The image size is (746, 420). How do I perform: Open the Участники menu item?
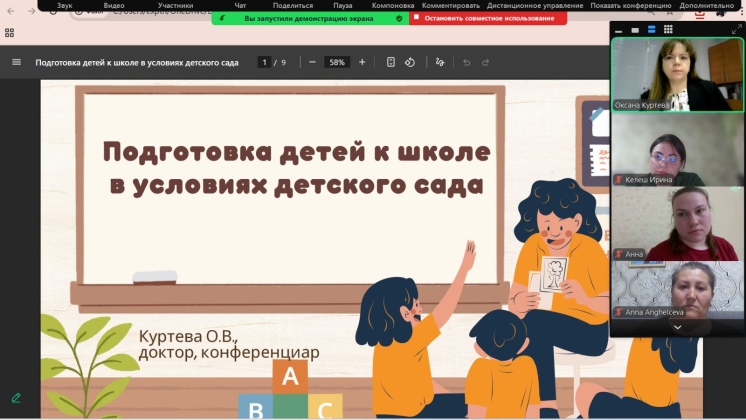pyautogui.click(x=176, y=5)
